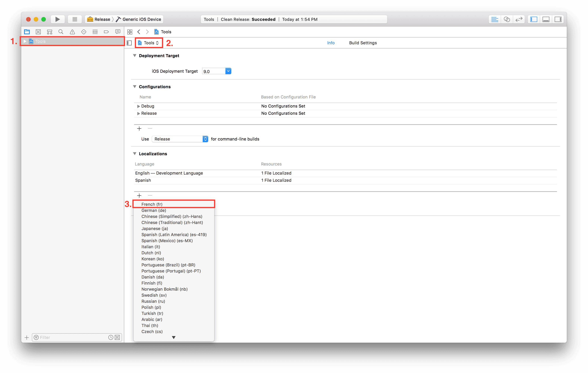Expand the Debug configuration row
The width and height of the screenshot is (588, 373).
(x=138, y=106)
